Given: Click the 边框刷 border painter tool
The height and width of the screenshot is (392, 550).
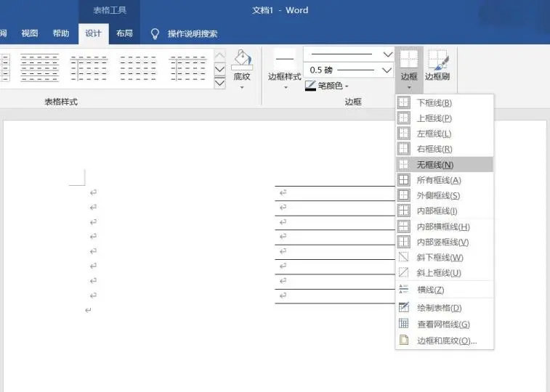Looking at the screenshot, I should click(x=437, y=65).
